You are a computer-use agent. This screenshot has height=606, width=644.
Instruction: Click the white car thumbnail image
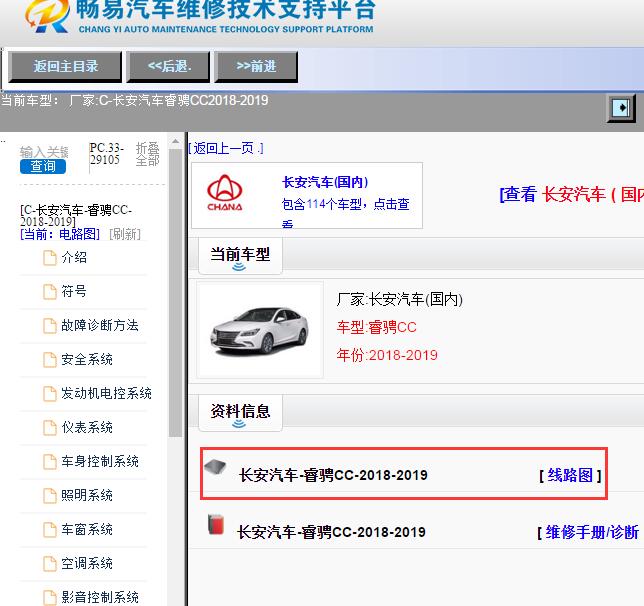[260, 330]
